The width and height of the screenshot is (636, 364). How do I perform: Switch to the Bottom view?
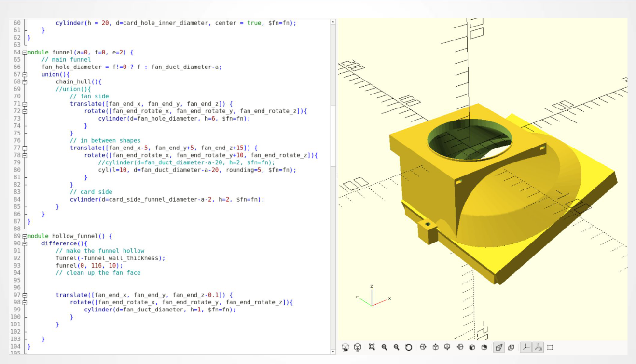tap(447, 347)
